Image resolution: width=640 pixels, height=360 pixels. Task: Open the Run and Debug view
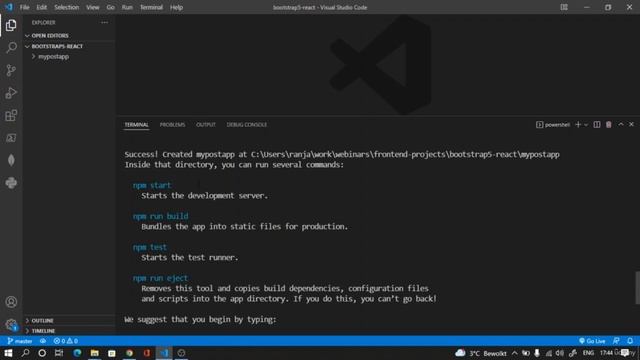pyautogui.click(x=11, y=93)
